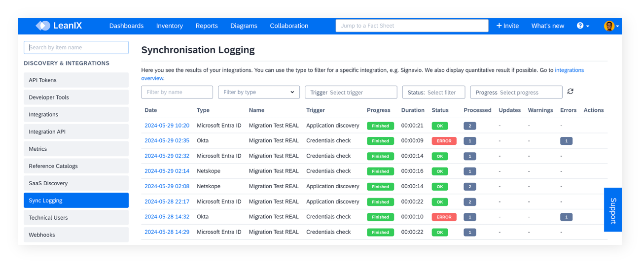Open Metrics in sidebar
Viewport: 644px width, 267px height.
coord(76,149)
